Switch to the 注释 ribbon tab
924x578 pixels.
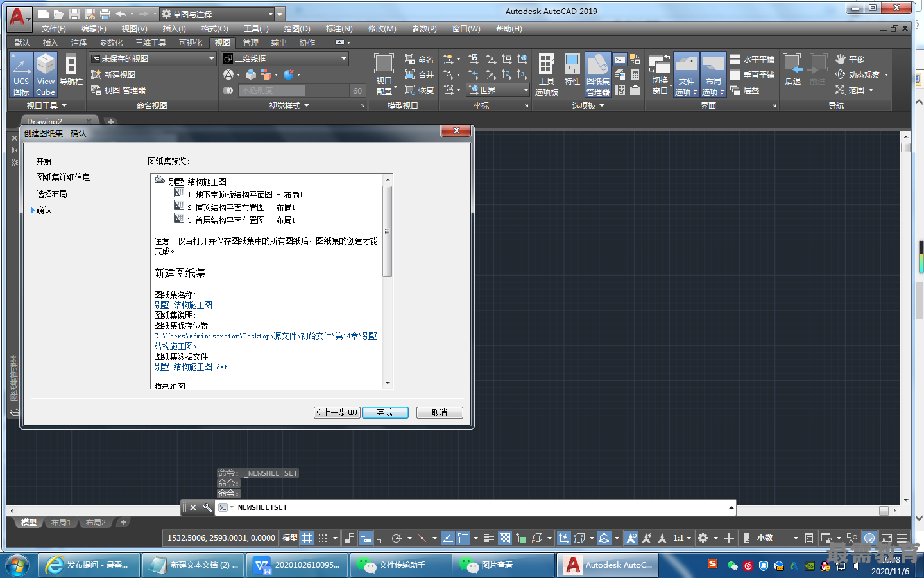tap(79, 42)
